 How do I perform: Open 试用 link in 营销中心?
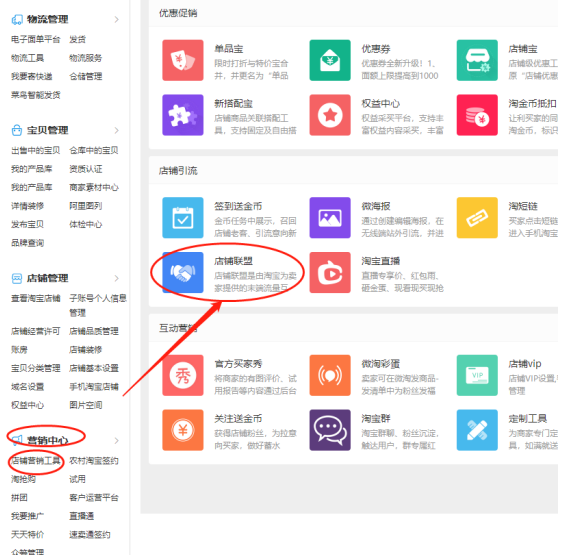coord(78,479)
